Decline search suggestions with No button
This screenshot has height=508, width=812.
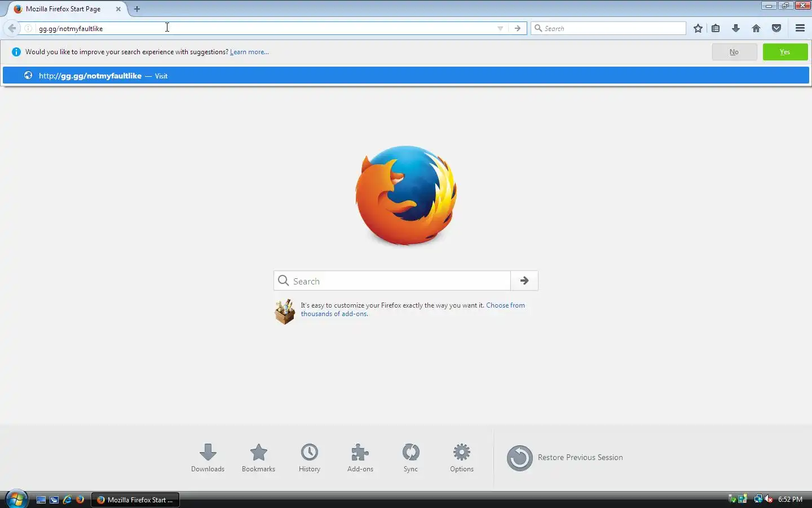734,52
